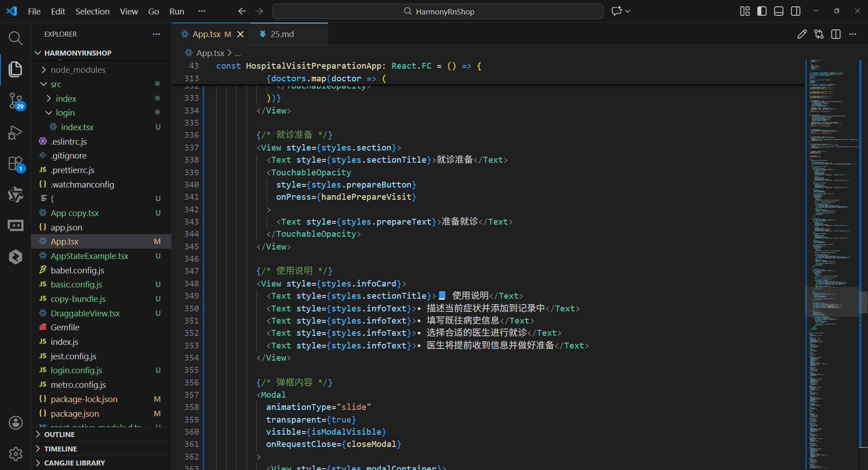Click the blue color swatch on line 349
This screenshot has width=868, height=470.
click(442, 296)
